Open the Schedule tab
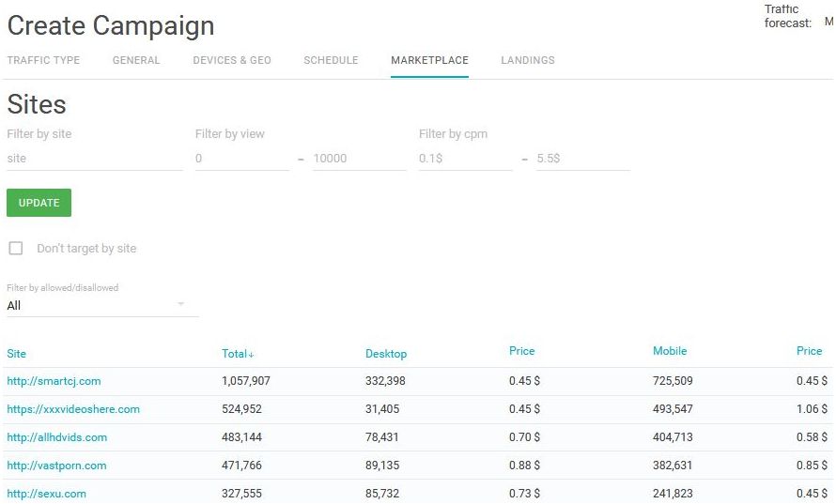836x504 pixels. pos(331,60)
